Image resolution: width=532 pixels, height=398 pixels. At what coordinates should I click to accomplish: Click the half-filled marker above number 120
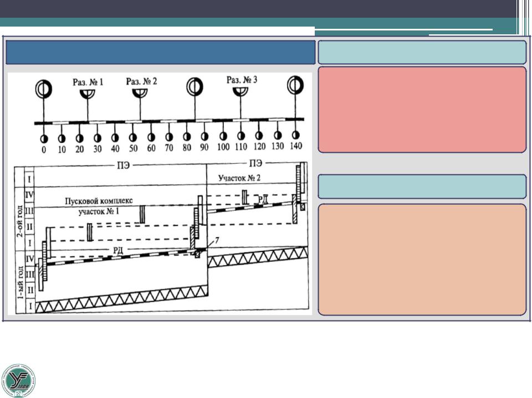[259, 136]
